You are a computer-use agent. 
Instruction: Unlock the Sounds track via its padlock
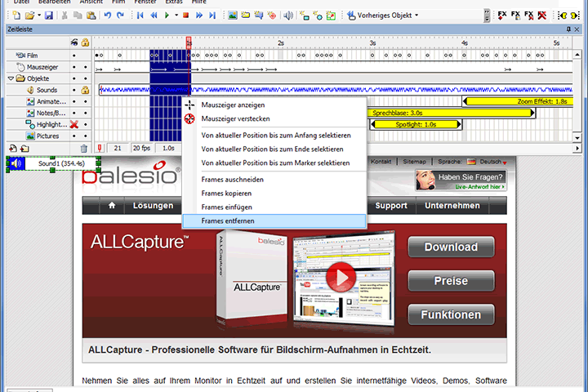(86, 90)
